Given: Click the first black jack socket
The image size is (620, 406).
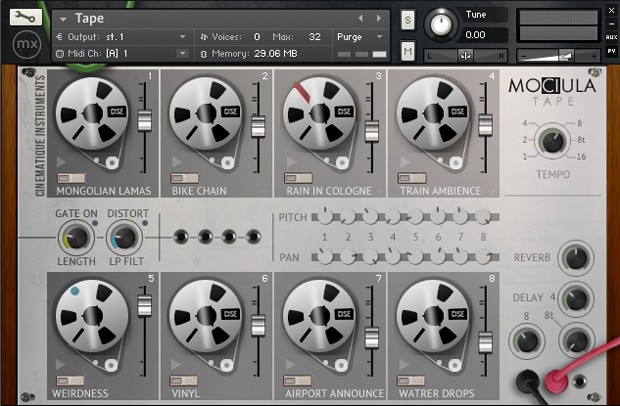Looking at the screenshot, I should point(180,237).
